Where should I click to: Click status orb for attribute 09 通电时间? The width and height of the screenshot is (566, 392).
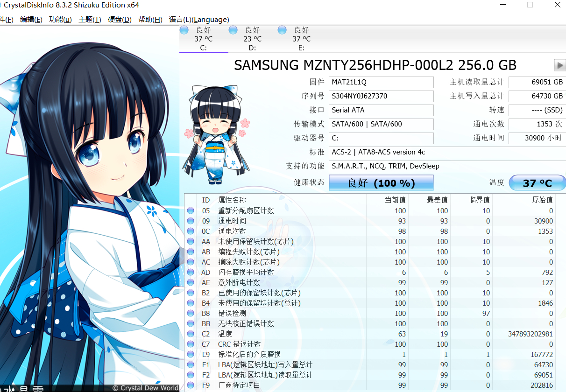(191, 221)
